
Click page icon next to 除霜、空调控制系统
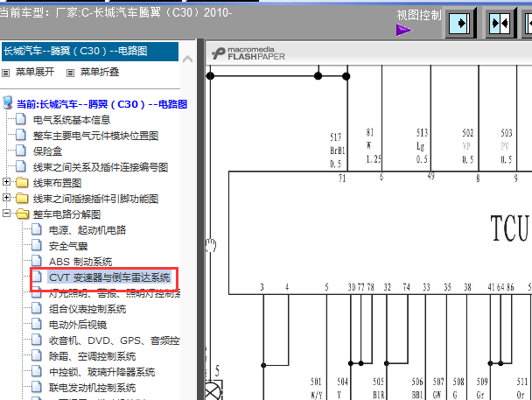click(37, 355)
